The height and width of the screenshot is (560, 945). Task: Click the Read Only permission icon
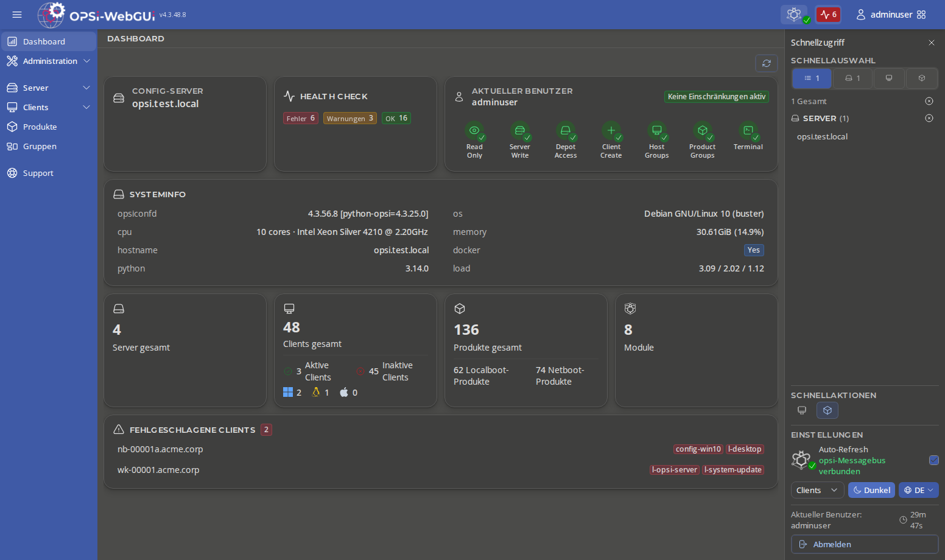click(x=474, y=131)
